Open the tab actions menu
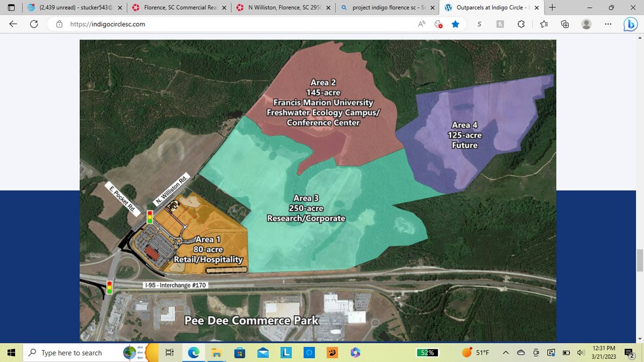Viewport: 644px width, 362px height. click(11, 7)
